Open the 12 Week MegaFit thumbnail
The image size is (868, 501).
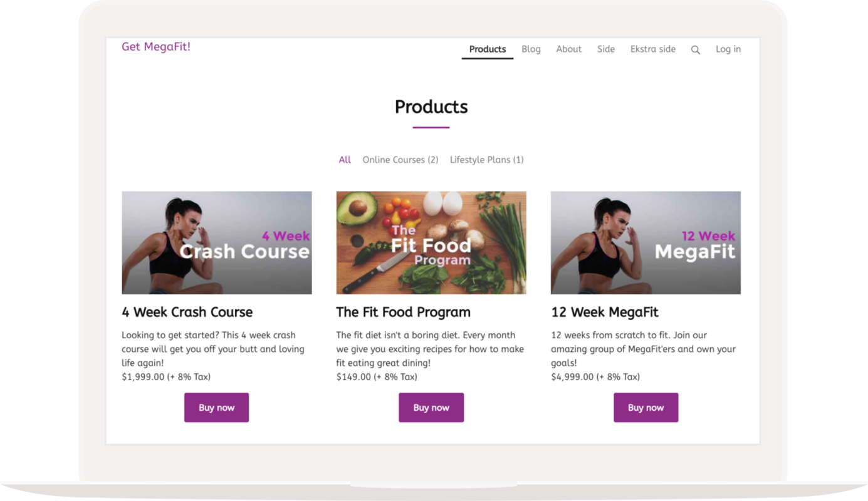646,243
